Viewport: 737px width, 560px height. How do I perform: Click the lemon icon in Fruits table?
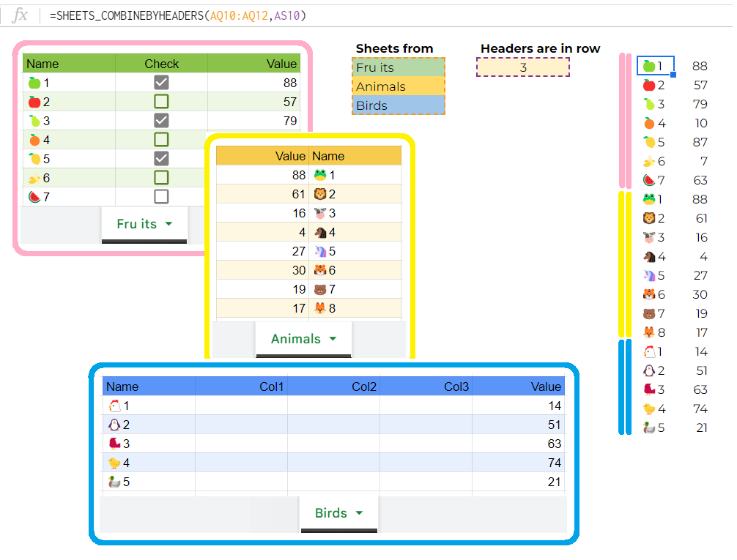pyautogui.click(x=34, y=159)
